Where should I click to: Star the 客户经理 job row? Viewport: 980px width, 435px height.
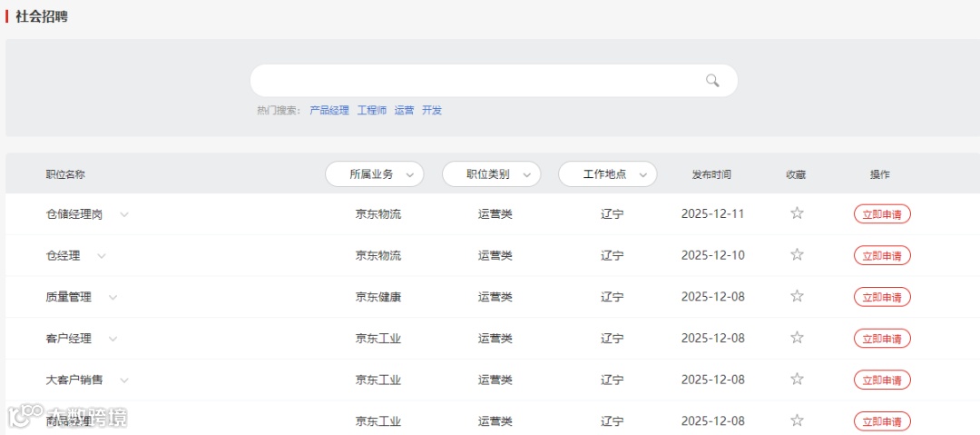click(797, 338)
